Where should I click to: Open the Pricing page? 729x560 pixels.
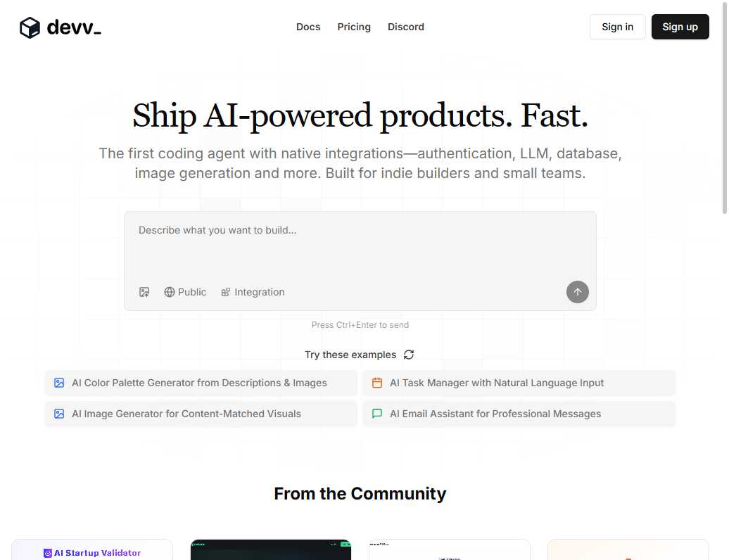353,27
